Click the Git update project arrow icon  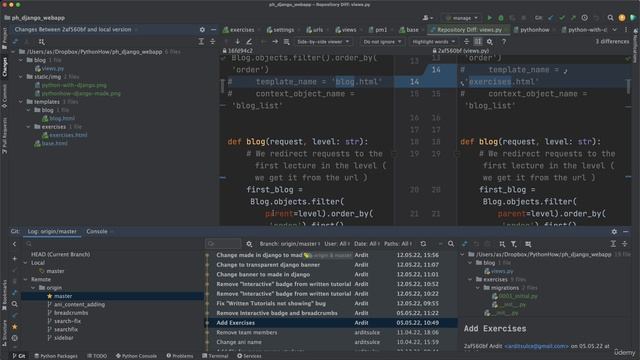point(551,18)
